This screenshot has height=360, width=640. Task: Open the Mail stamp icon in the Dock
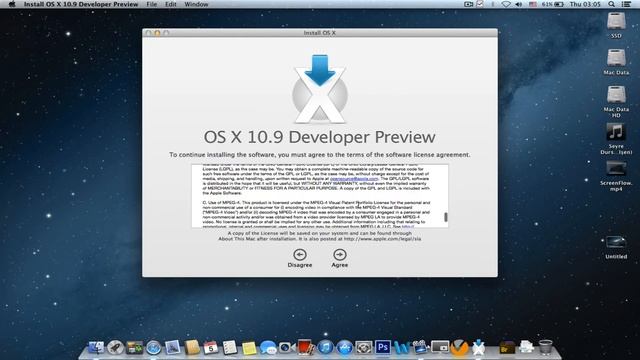(x=172, y=347)
